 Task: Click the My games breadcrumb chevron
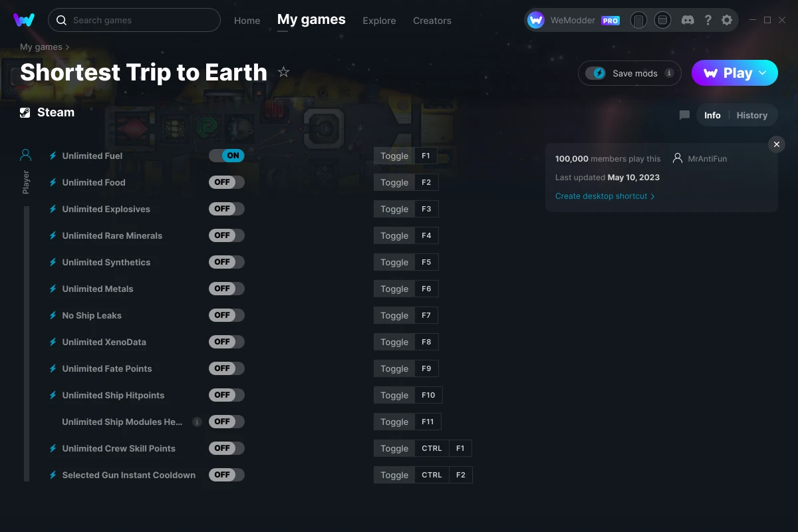tap(67, 47)
